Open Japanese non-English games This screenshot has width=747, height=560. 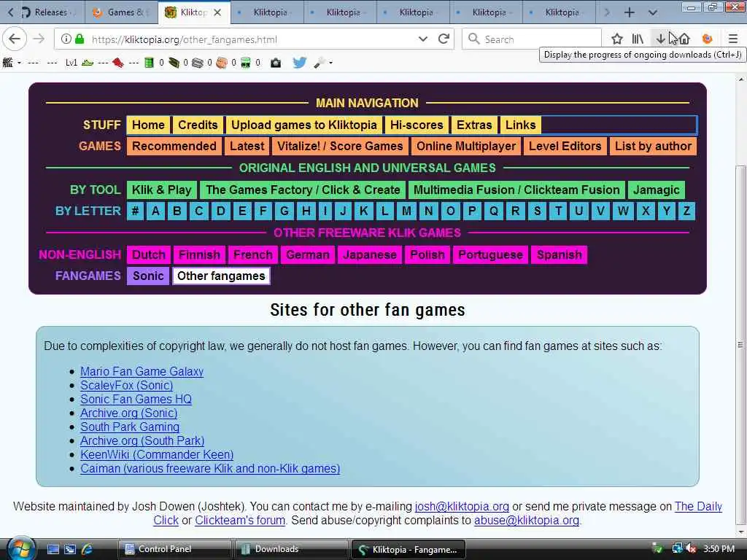click(370, 254)
